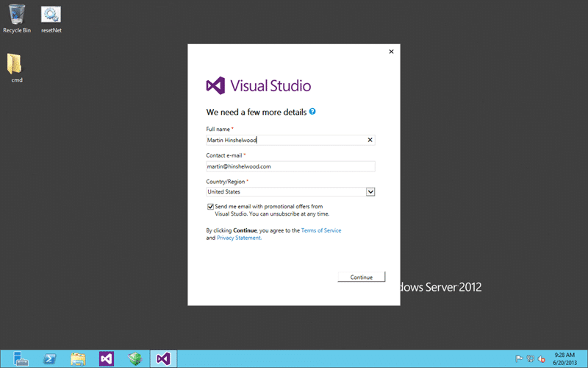Image resolution: width=588 pixels, height=368 pixels.
Task: Open the Privacy Statement link
Action: pyautogui.click(x=239, y=238)
